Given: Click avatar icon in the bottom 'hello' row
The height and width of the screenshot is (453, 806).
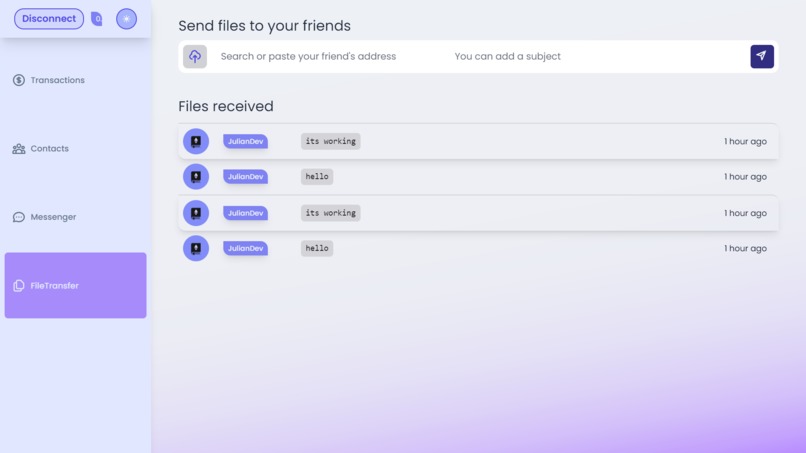Looking at the screenshot, I should [x=196, y=248].
